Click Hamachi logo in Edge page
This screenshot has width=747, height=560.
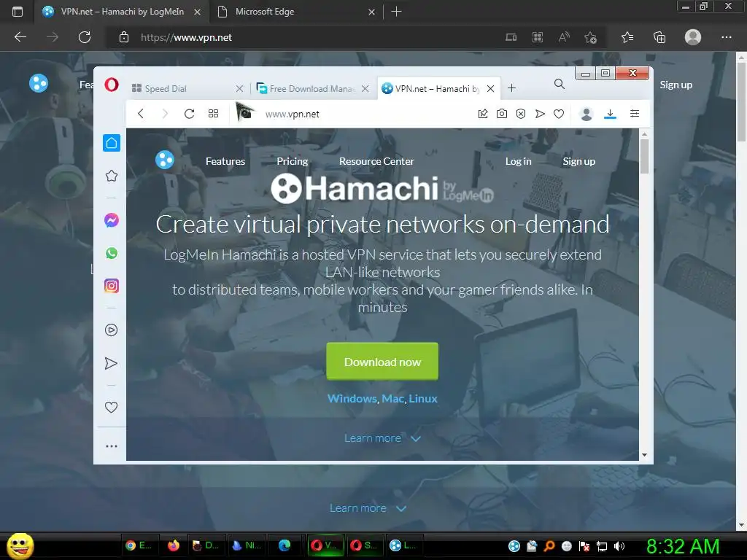39,83
